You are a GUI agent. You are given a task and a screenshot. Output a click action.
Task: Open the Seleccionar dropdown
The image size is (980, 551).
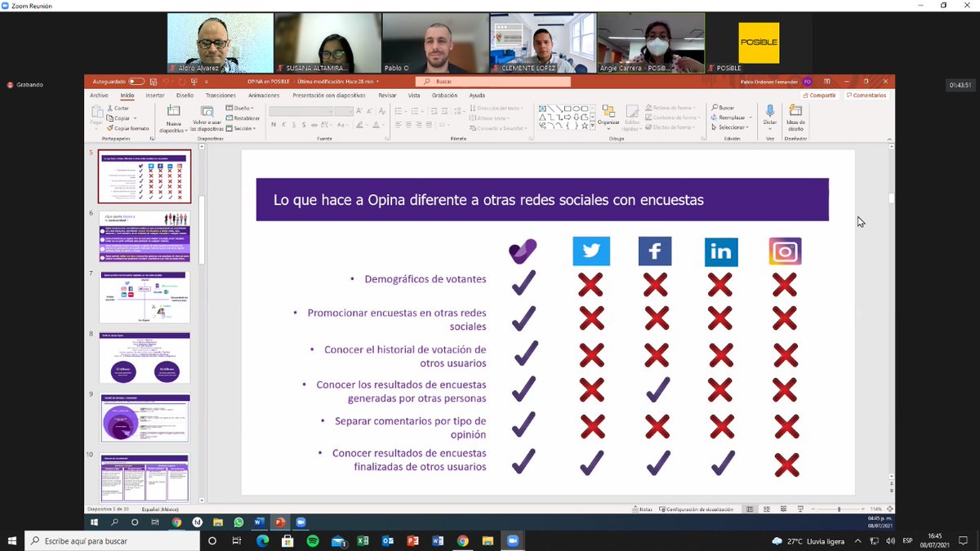(728, 127)
